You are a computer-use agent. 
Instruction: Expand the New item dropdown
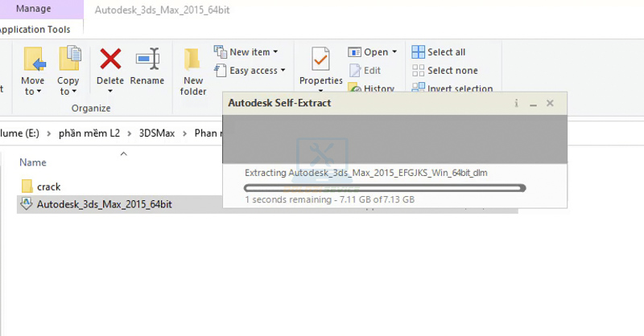[x=275, y=52]
